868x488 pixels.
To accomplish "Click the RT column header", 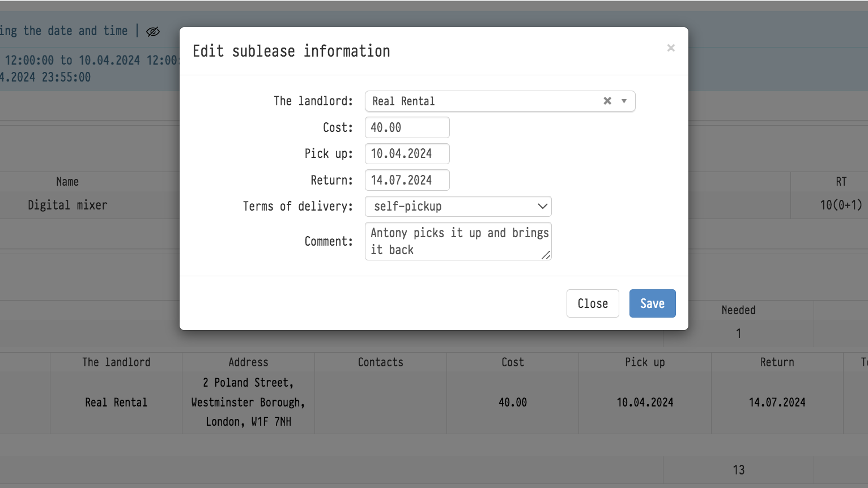I will 841,182.
